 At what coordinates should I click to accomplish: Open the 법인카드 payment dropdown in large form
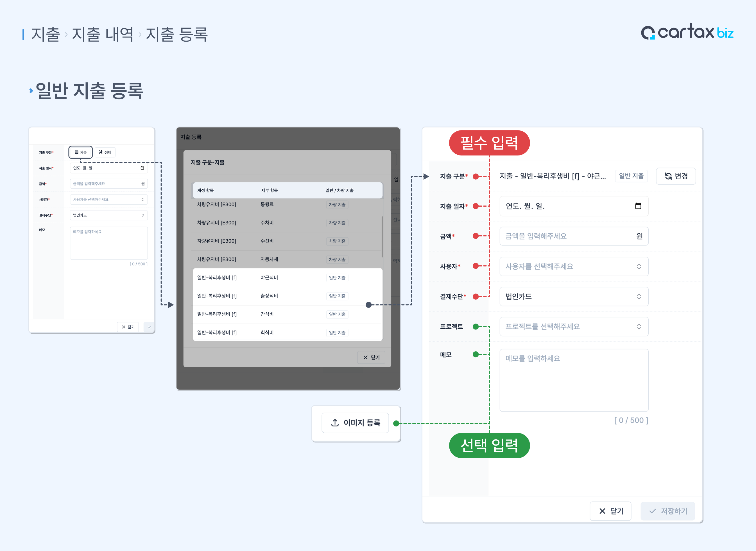click(574, 296)
